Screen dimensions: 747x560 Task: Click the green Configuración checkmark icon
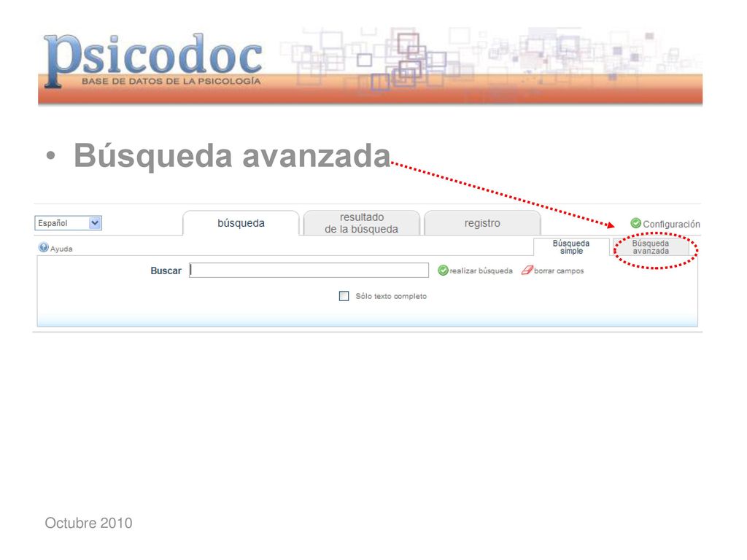635,223
